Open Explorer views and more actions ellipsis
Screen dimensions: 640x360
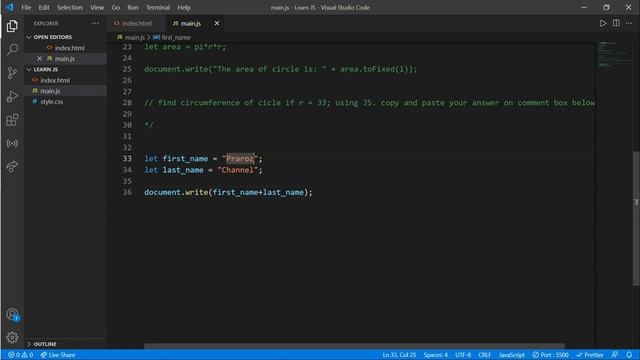coord(96,23)
